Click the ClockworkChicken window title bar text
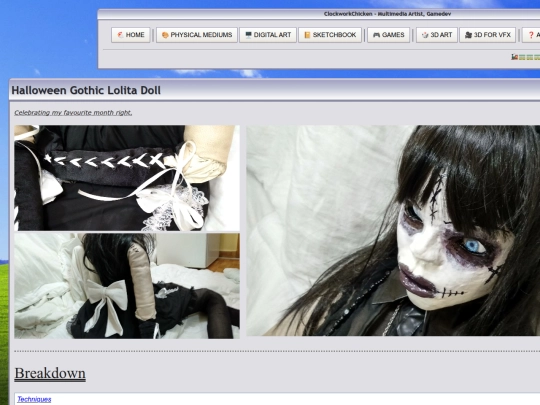The height and width of the screenshot is (405, 540). pos(387,14)
